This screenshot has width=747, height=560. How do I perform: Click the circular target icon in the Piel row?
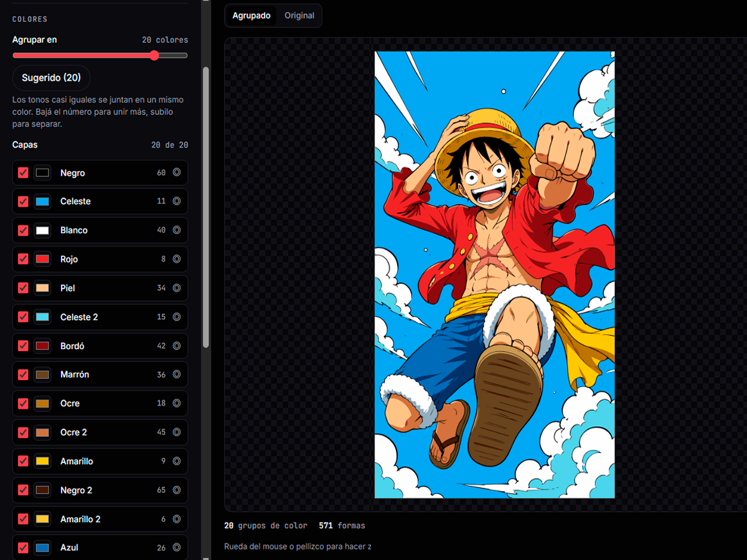tap(177, 288)
